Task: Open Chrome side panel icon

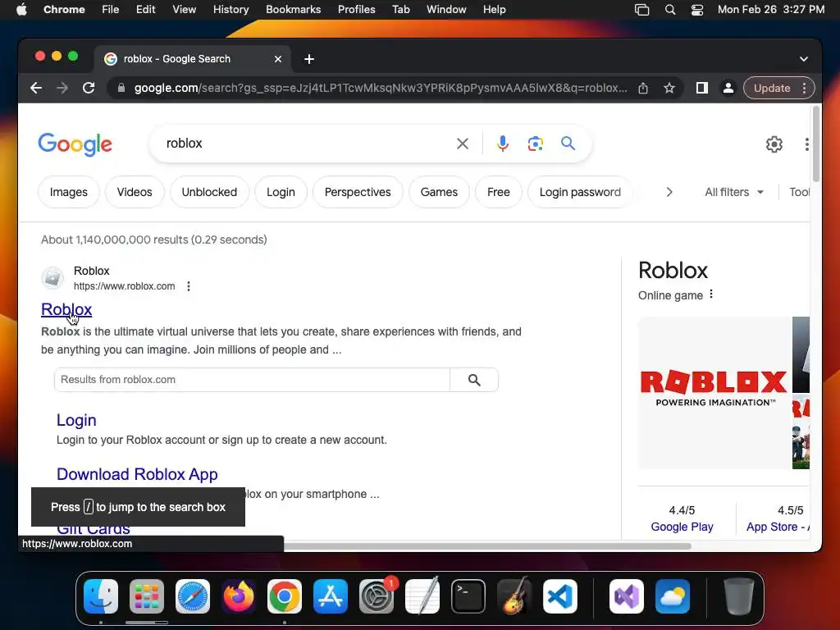Action: pyautogui.click(x=702, y=88)
